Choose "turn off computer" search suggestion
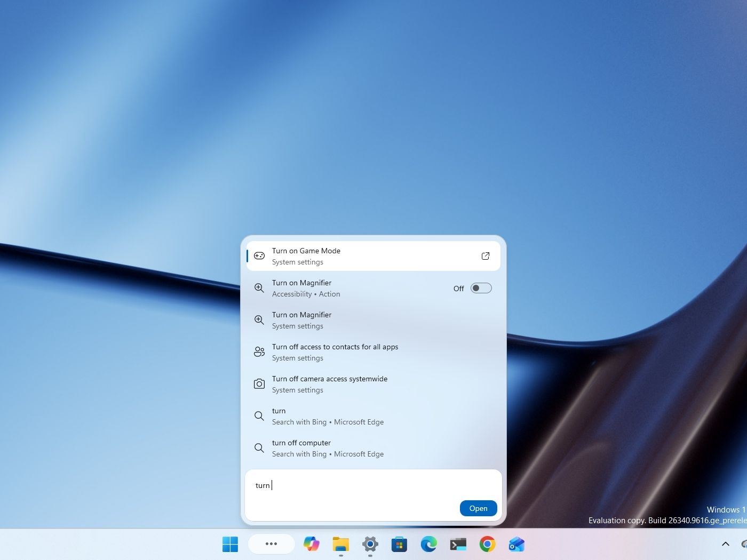Image resolution: width=747 pixels, height=560 pixels. pyautogui.click(x=373, y=448)
